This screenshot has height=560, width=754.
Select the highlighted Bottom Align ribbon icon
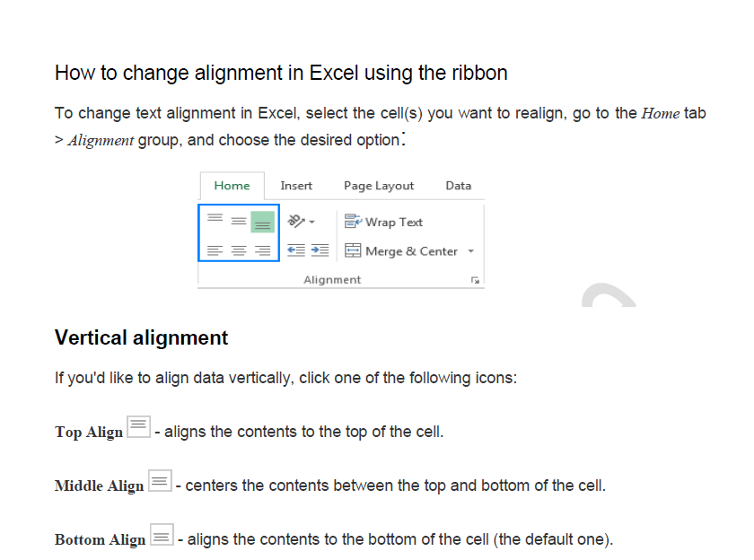262,222
